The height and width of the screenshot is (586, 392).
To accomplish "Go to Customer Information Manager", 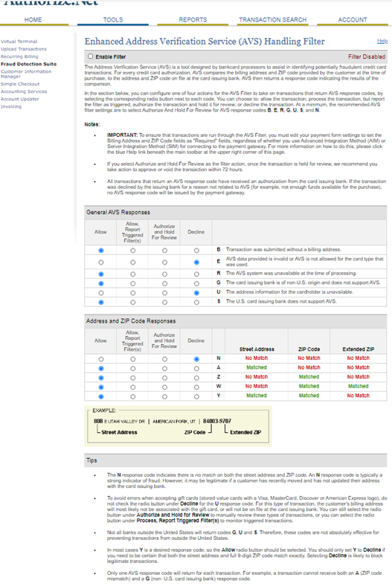I will pos(26,74).
